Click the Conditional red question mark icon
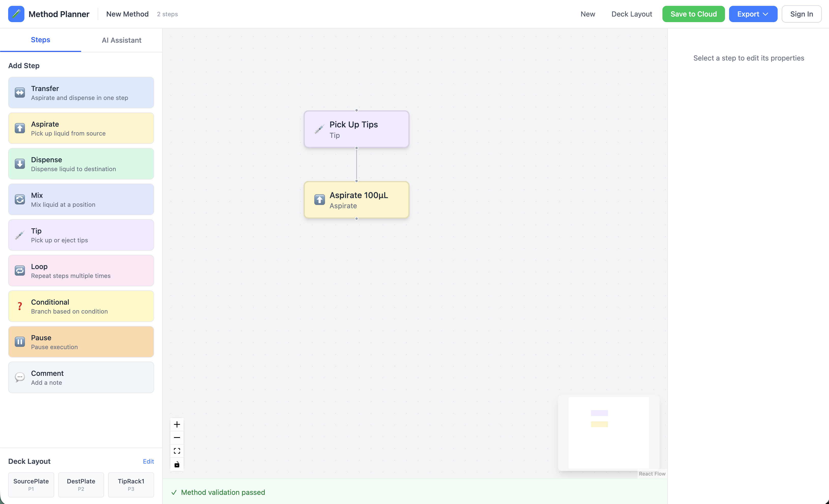The width and height of the screenshot is (829, 504). [20, 306]
